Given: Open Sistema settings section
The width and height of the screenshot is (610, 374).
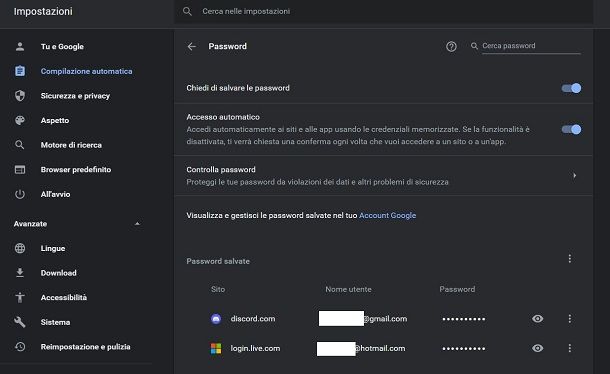Looking at the screenshot, I should click(x=55, y=322).
